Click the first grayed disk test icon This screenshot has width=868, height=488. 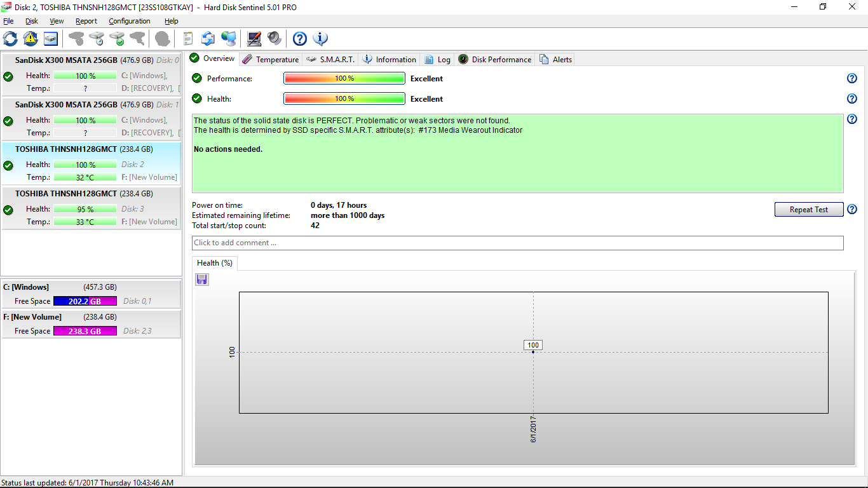click(x=76, y=39)
